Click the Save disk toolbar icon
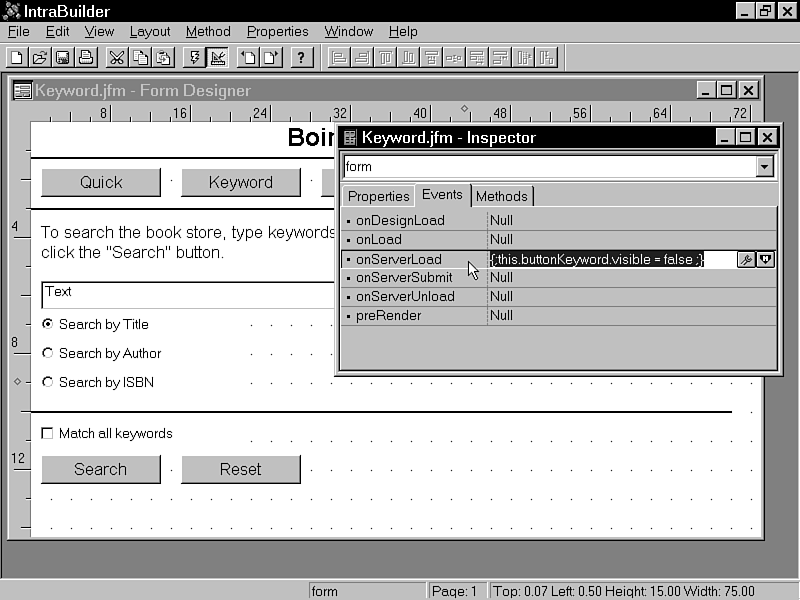The image size is (800, 600). pyautogui.click(x=62, y=57)
